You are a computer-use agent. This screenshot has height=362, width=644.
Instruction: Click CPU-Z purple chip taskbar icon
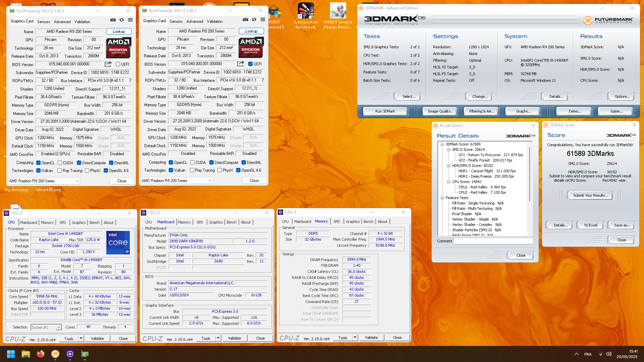[x=70, y=354]
